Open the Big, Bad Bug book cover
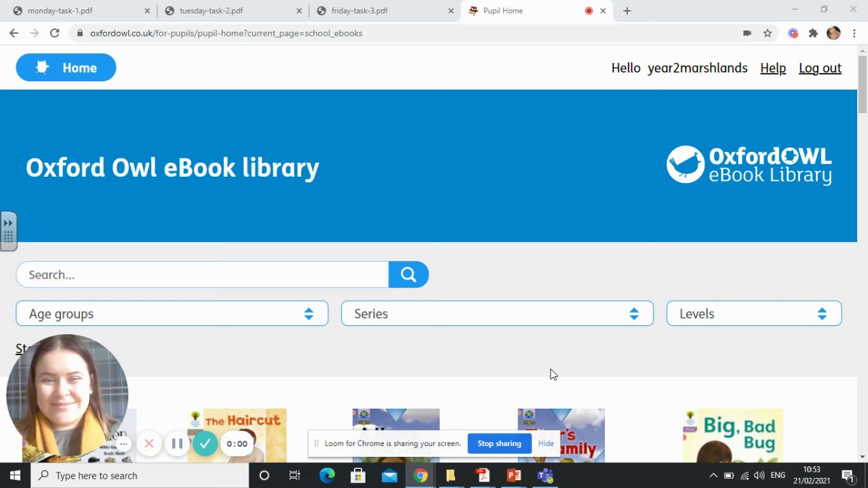Viewport: 868px width, 488px height. coord(733,436)
